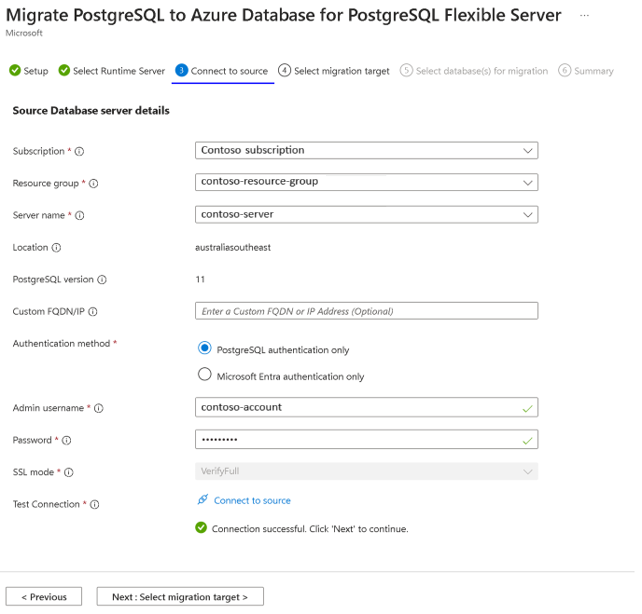Click the PostgreSQL version info icon
The image size is (642, 614).
click(x=102, y=280)
